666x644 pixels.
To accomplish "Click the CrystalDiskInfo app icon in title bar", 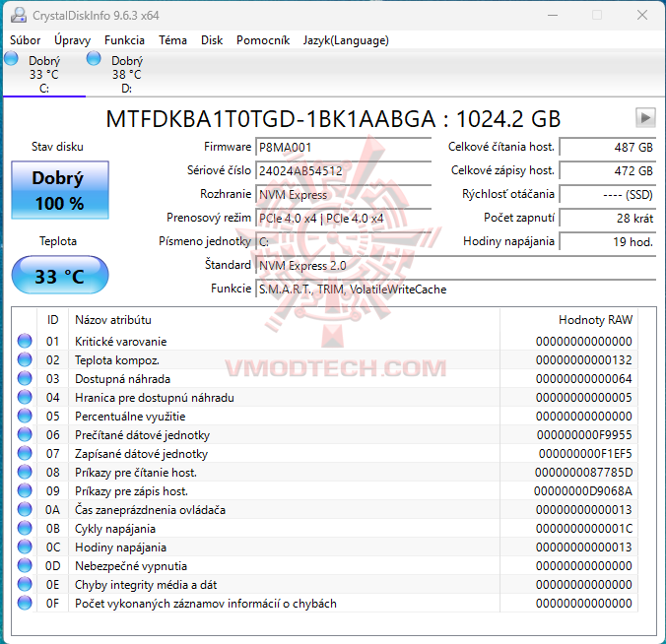I will click(19, 16).
